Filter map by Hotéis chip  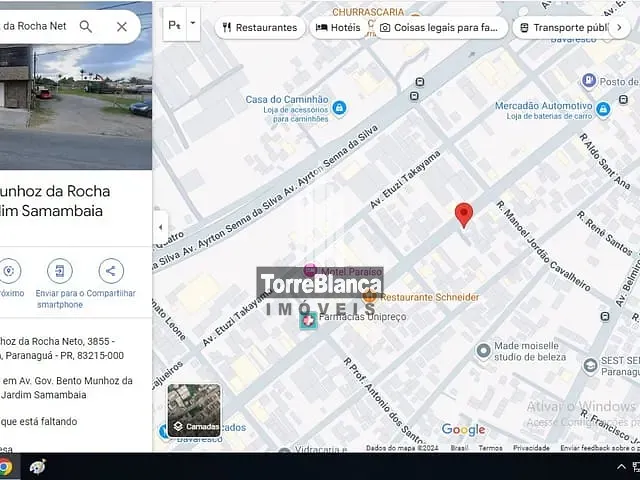[338, 27]
